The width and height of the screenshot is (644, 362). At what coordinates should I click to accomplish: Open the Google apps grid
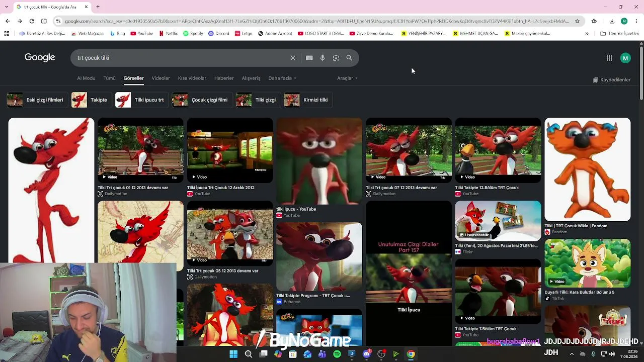coord(609,58)
